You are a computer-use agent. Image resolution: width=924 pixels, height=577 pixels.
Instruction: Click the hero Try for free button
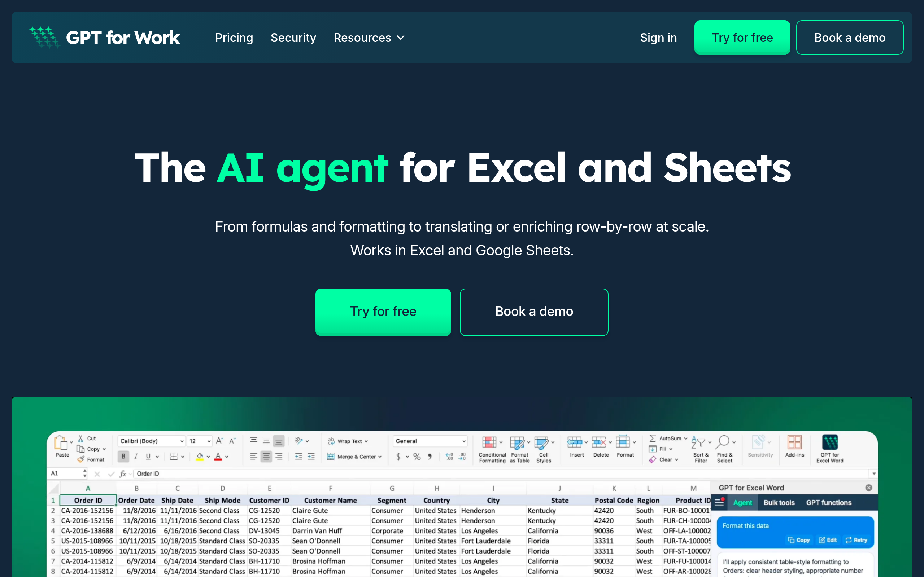383,312
